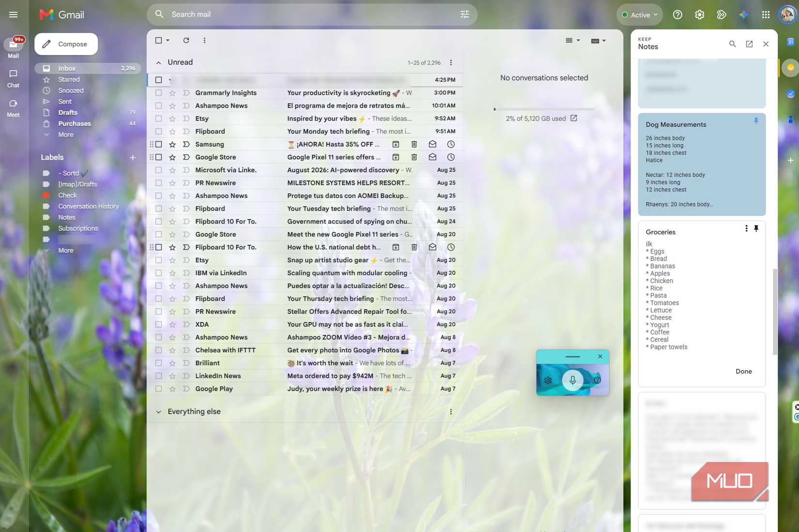Star the Etsy Inspired by your vibes email

(172, 119)
